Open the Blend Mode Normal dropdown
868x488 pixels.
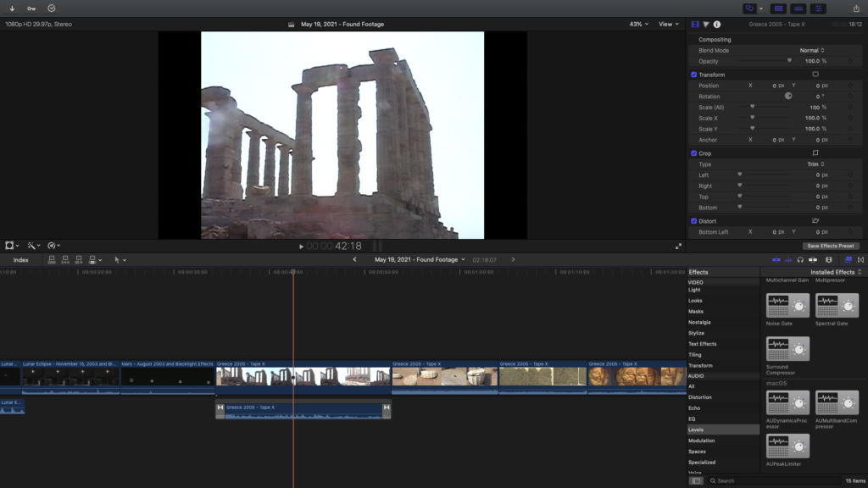812,50
